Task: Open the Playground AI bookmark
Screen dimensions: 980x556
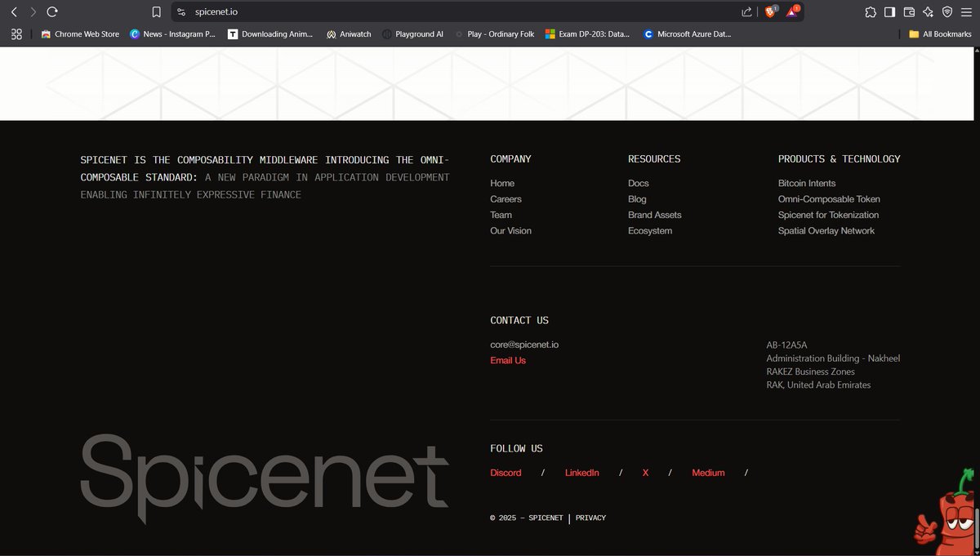Action: 412,34
